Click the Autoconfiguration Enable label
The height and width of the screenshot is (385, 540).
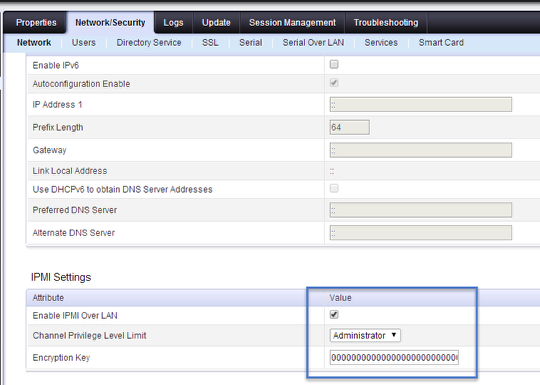pyautogui.click(x=81, y=84)
